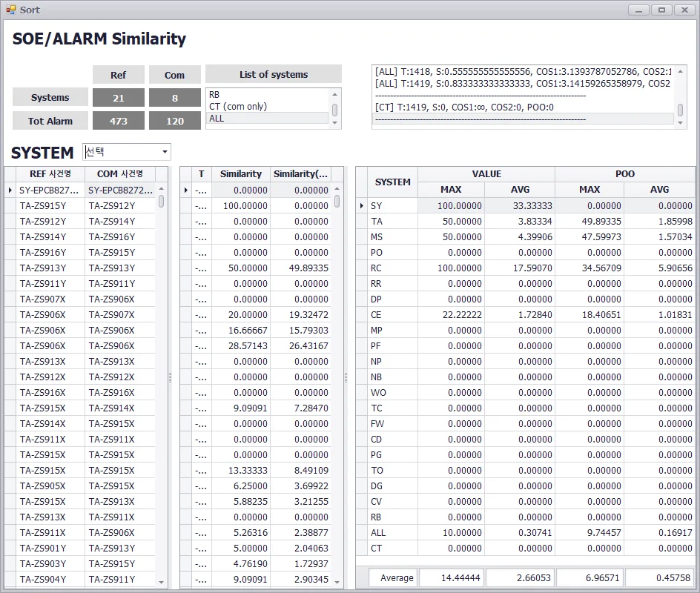
Task: Select the similarity value 7.28470
Action: (x=300, y=408)
